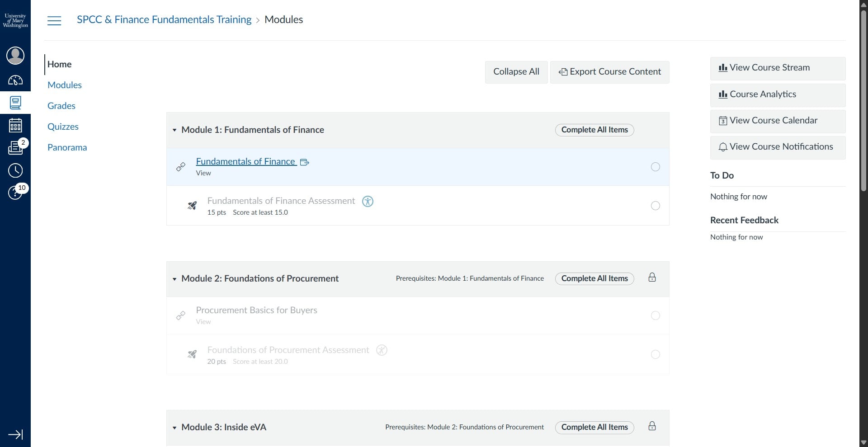Collapse Module 3: Inside eVA

click(175, 428)
